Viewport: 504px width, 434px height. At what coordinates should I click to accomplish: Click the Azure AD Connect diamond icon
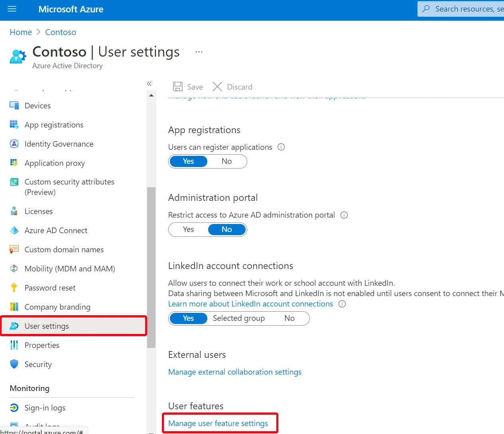click(x=14, y=230)
